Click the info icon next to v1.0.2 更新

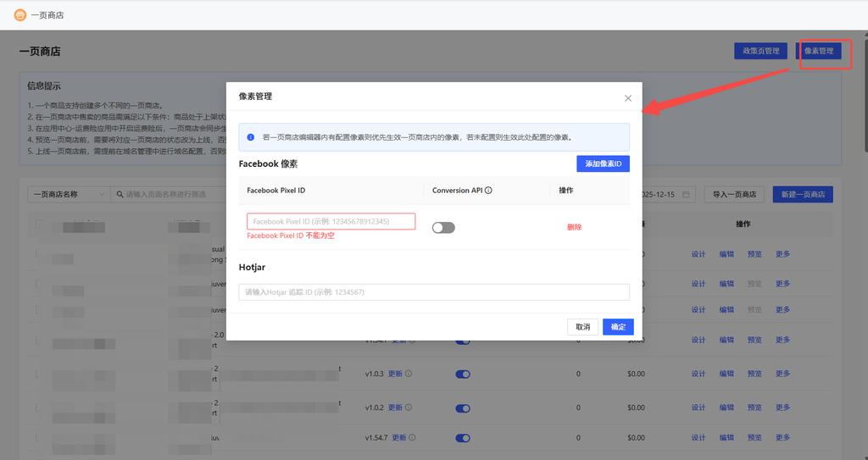pos(409,407)
